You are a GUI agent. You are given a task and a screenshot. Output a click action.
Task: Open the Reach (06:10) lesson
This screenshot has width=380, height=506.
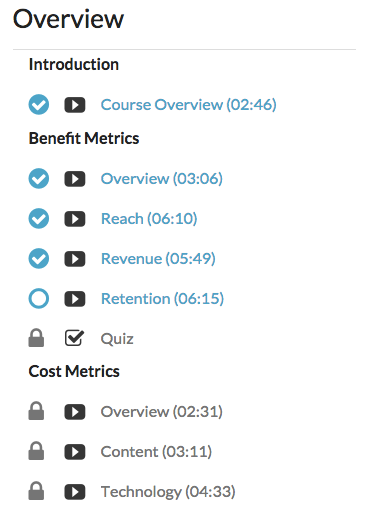[149, 219]
